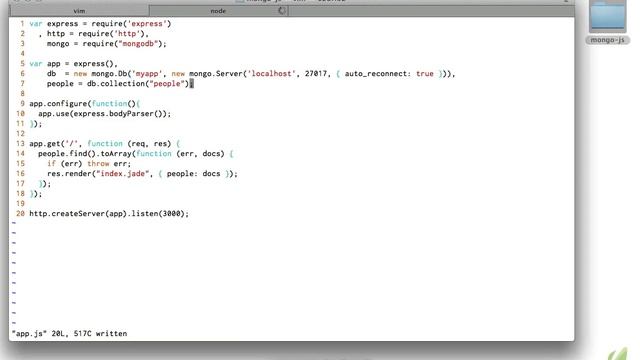640x360 pixels.
Task: Click line 2 requiring 'http'
Action: 94,33
